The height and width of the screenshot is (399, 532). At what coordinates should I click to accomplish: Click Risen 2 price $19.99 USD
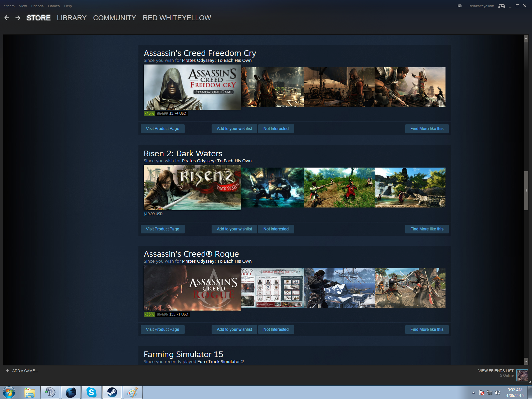[x=153, y=214]
